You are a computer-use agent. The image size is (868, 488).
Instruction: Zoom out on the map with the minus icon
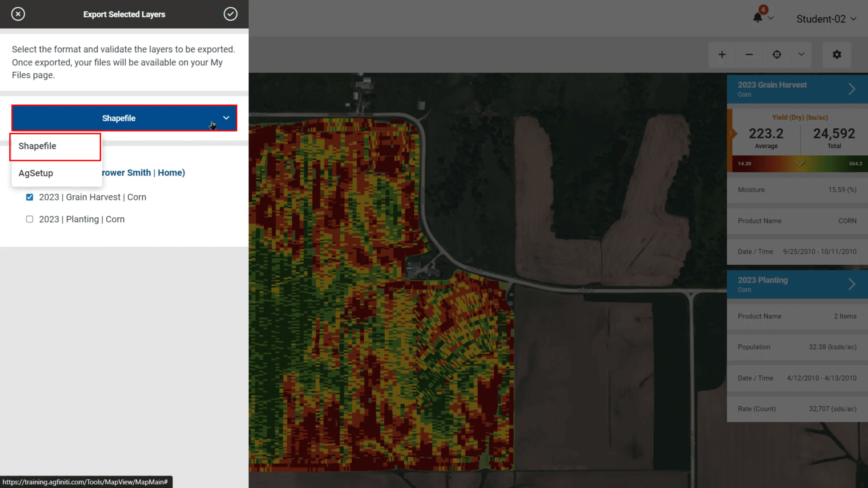(749, 54)
